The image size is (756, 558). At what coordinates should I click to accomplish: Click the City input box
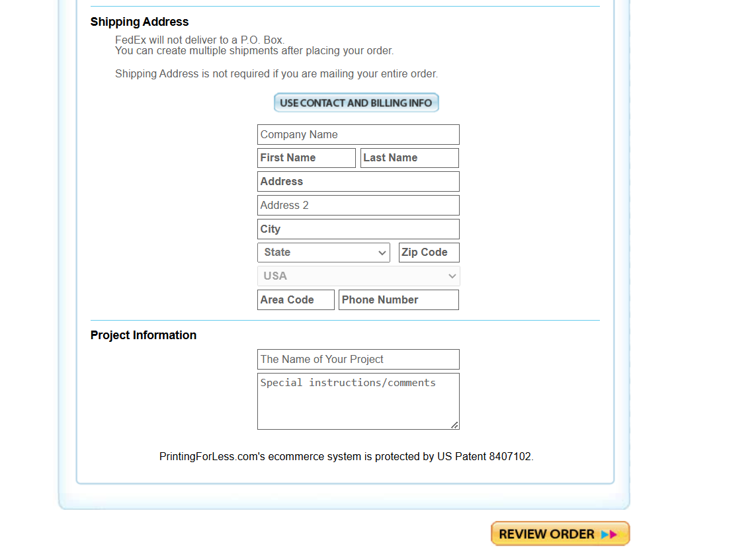[x=358, y=229]
